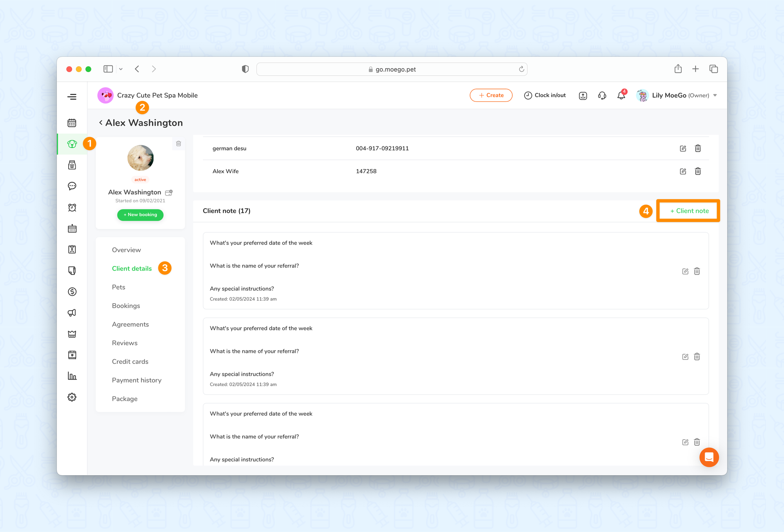This screenshot has height=532, width=784.
Task: Open the headset support icon
Action: point(602,96)
